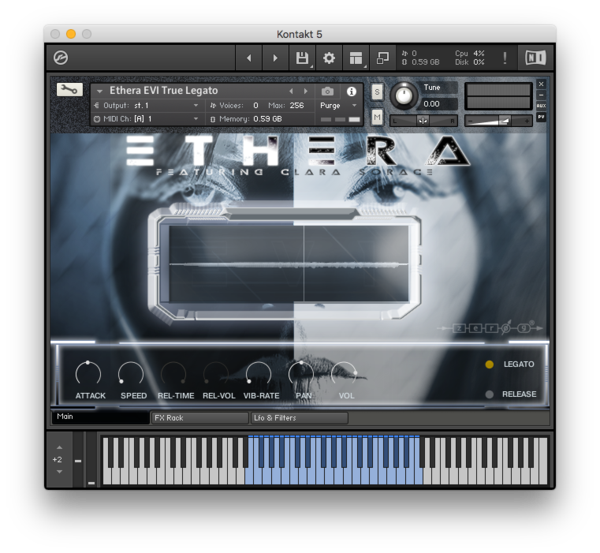Screen dimensions: 600x553
Task: Go to previous instrument with left arrow in main toolbar
Action: tap(249, 58)
